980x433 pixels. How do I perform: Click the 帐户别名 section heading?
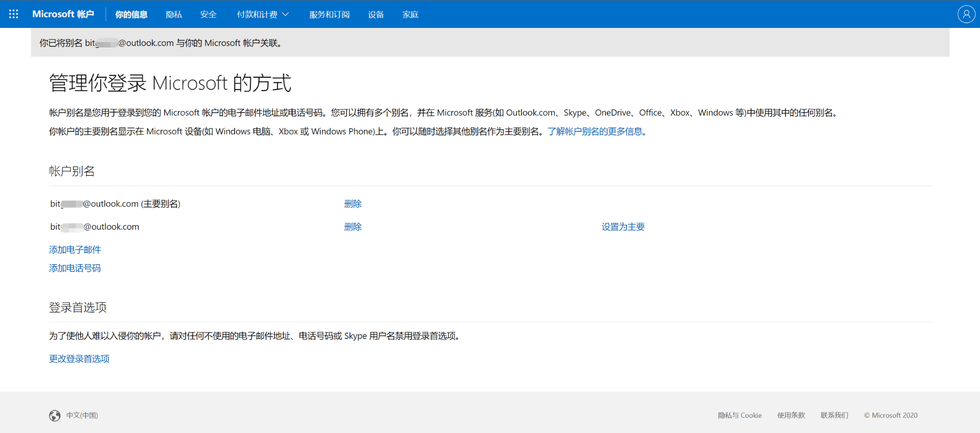pos(72,171)
